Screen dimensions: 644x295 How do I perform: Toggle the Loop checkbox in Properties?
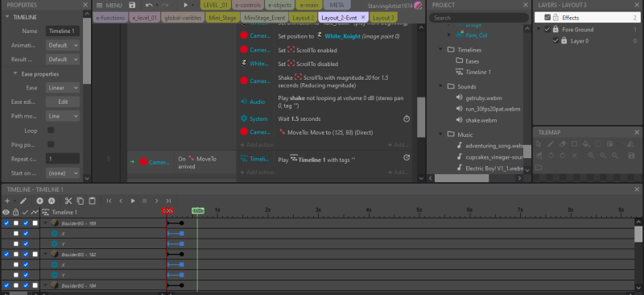[x=51, y=131]
